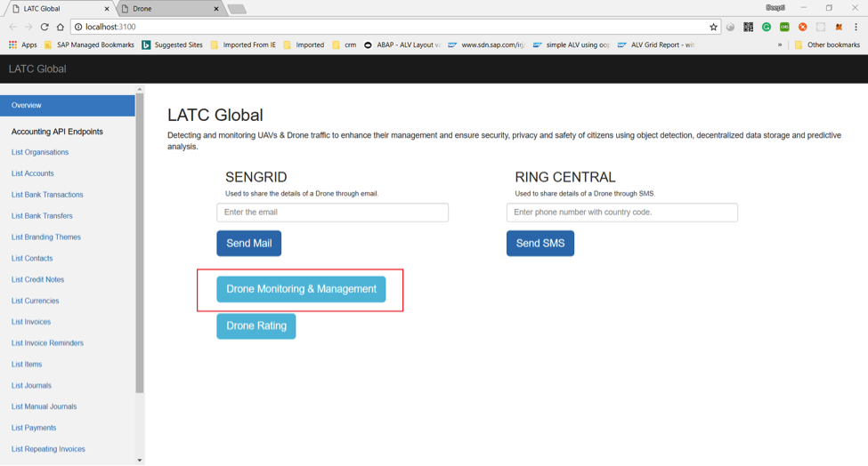
Task: Open List Manual Journals endpoint
Action: click(44, 406)
